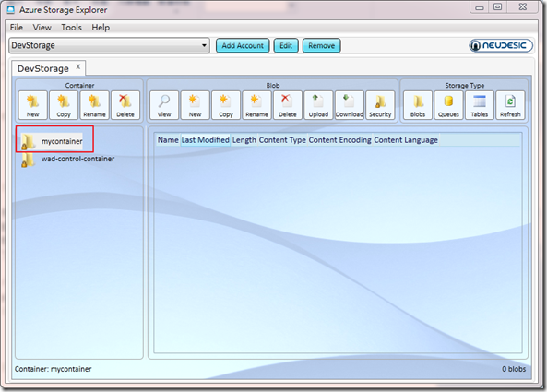Select the wad-control-container item
The height and width of the screenshot is (392, 547).
pos(67,159)
